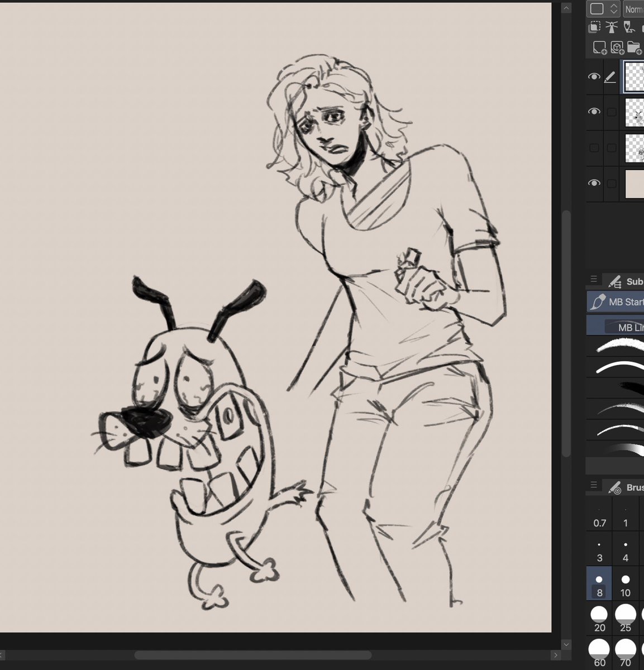
Task: Hide the beige paper background layer
Action: click(594, 183)
